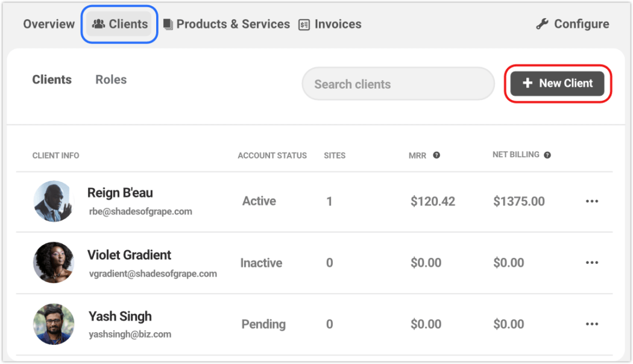Screen dimensions: 633x364
Task: Click the Invoices dollar document icon
Action: (x=304, y=25)
